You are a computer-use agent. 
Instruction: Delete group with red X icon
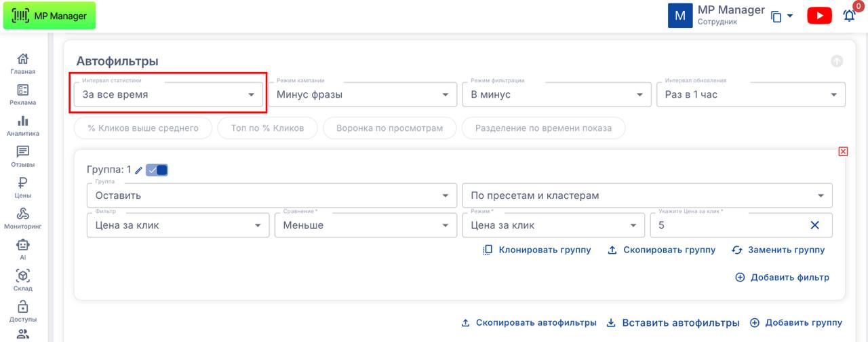[843, 151]
